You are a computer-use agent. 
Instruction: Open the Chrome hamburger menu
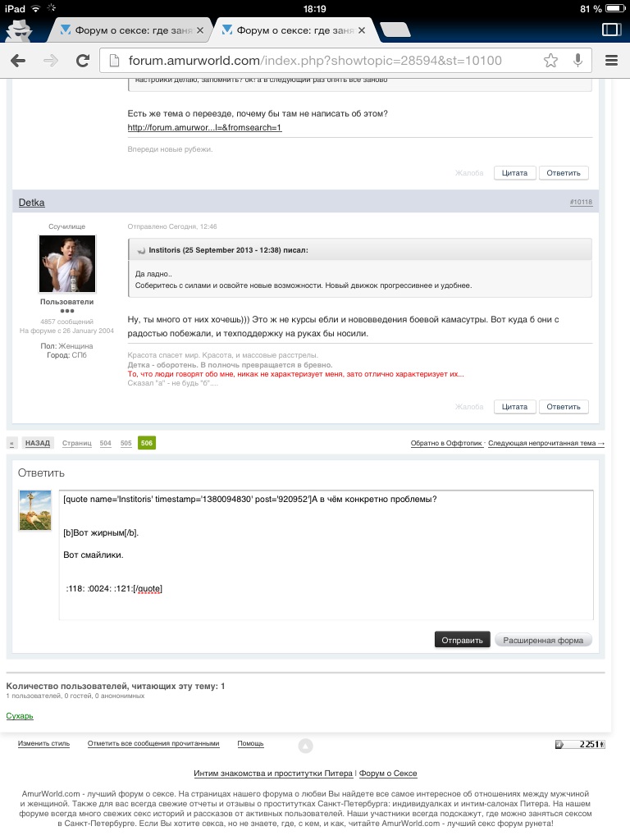tap(611, 61)
